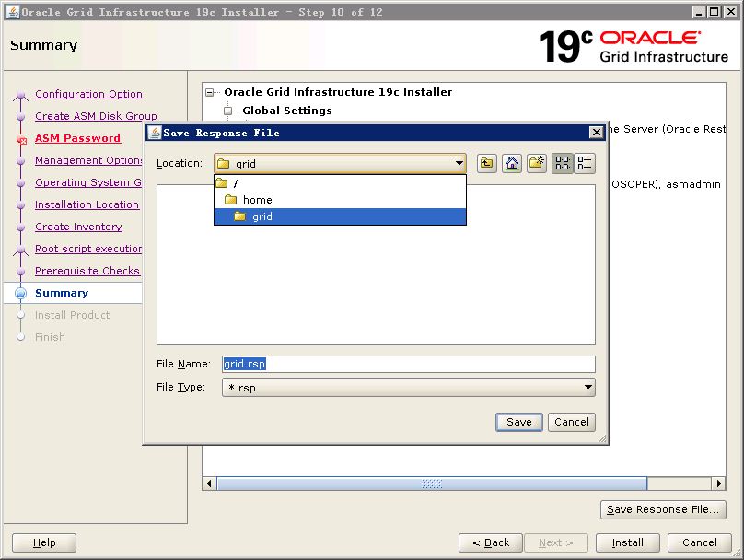744x560 pixels.
Task: Click the Java icon in installer title bar
Action: [12, 12]
